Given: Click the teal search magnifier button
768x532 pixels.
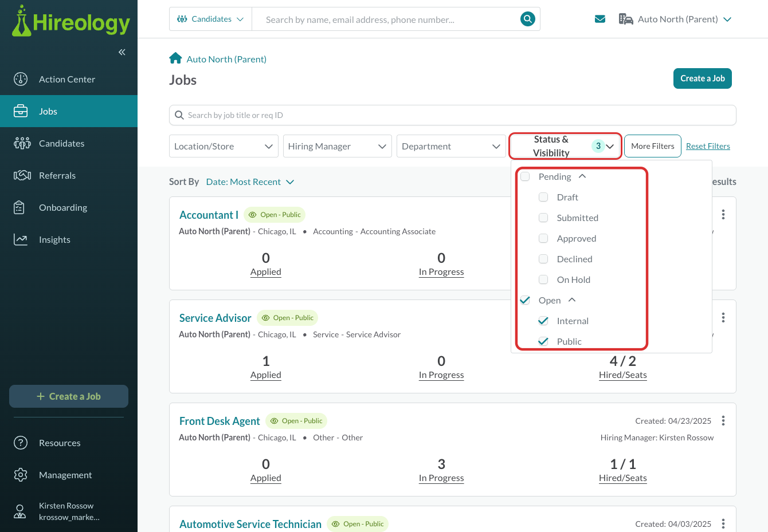Looking at the screenshot, I should [527, 19].
